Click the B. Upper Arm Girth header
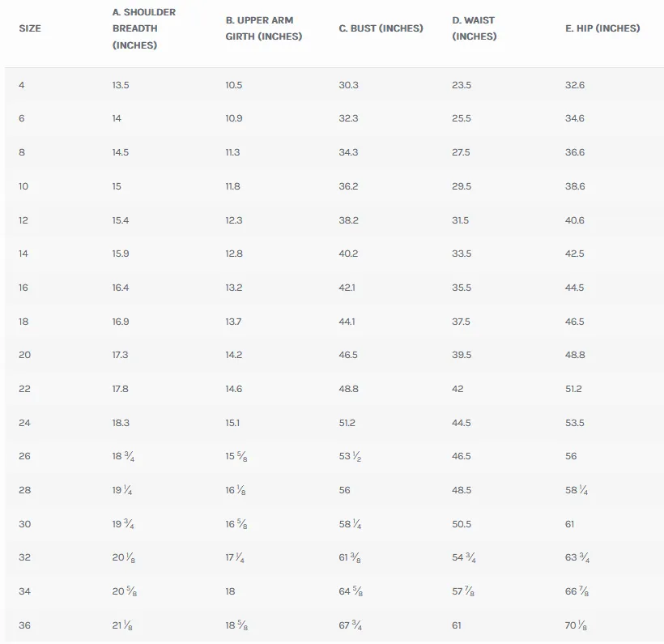 pyautogui.click(x=264, y=28)
